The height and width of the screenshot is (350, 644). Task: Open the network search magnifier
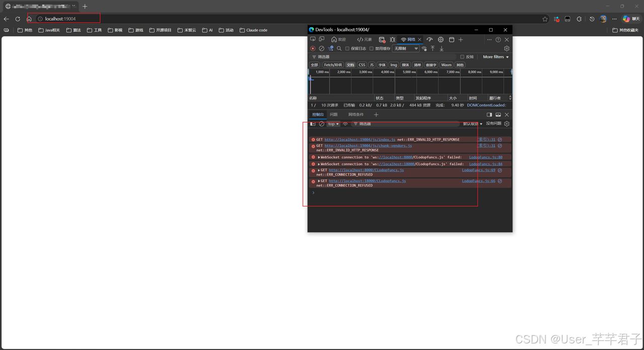339,48
